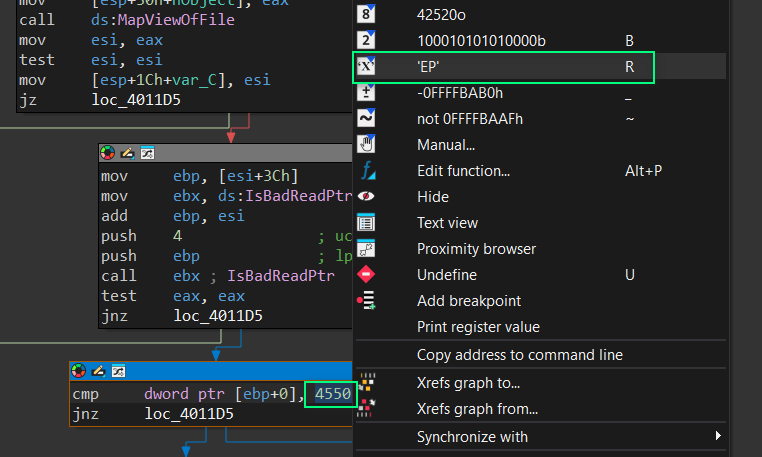762x457 pixels.
Task: Click the f icon for Edit function
Action: [x=367, y=170]
